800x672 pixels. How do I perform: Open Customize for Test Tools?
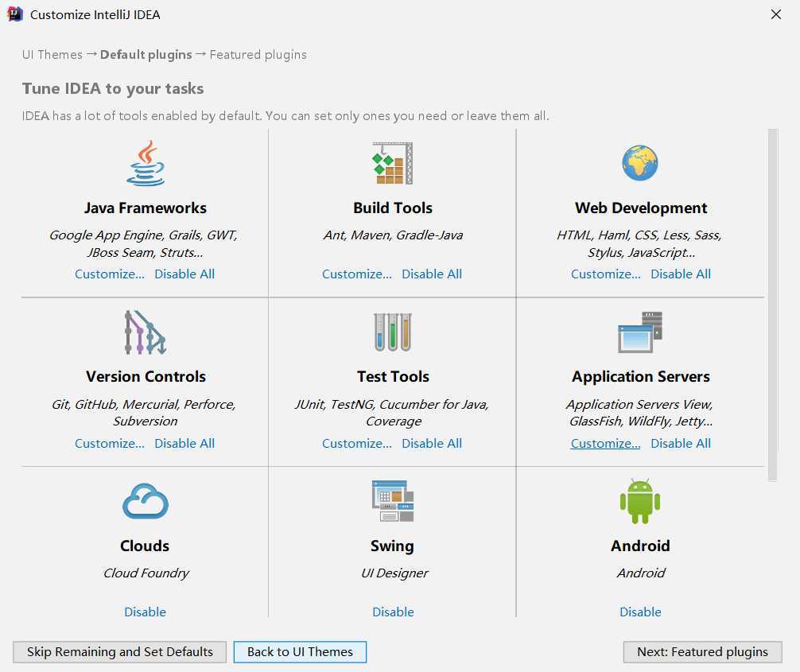click(x=357, y=444)
